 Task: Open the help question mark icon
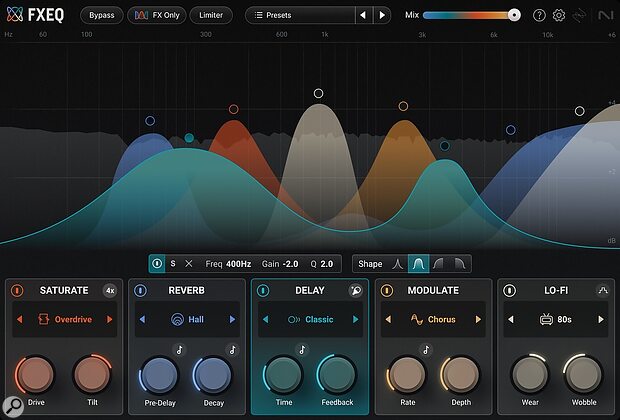[x=539, y=15]
